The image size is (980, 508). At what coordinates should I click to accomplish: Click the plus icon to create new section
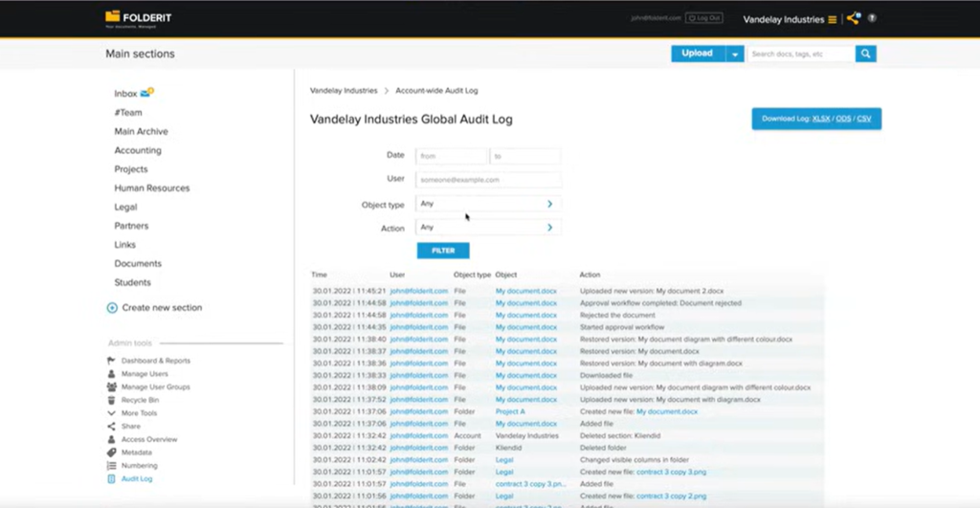tap(112, 308)
